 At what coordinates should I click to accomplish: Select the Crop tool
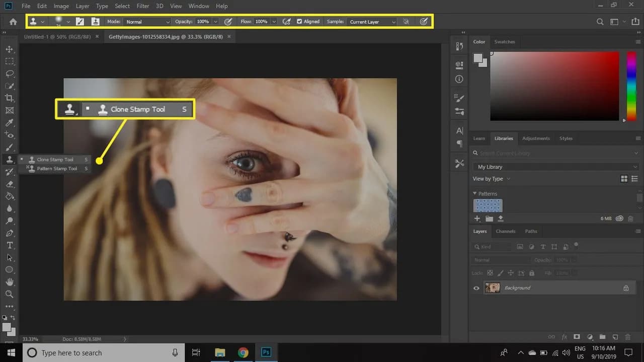point(10,98)
